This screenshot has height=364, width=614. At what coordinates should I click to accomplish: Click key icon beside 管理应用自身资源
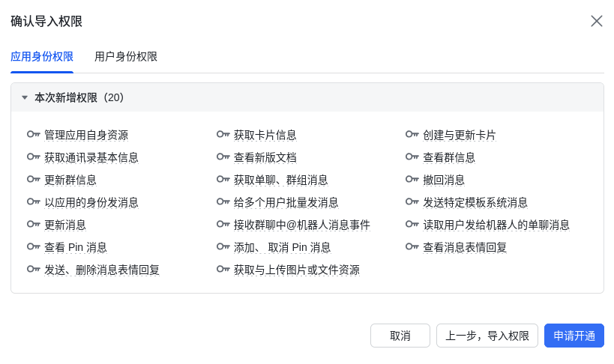(x=33, y=135)
